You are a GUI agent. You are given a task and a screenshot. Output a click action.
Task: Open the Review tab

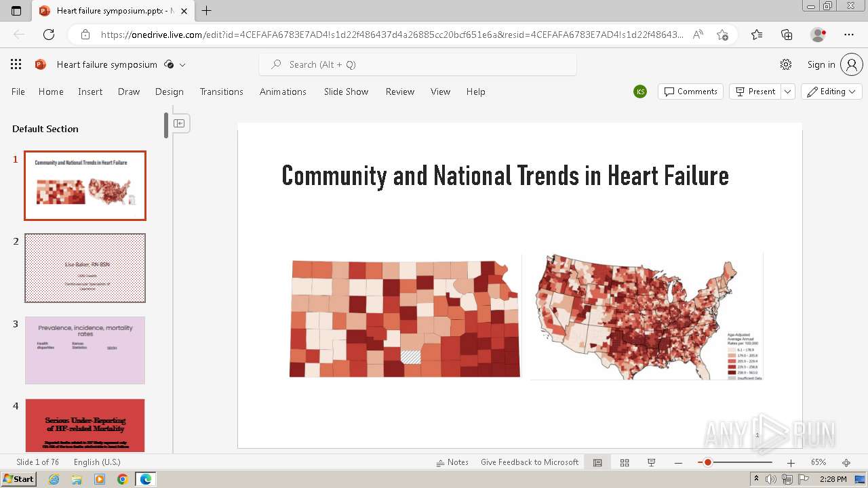(x=400, y=91)
